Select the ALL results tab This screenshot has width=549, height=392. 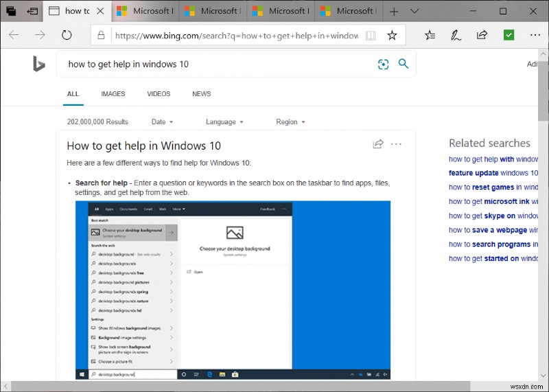pyautogui.click(x=73, y=94)
